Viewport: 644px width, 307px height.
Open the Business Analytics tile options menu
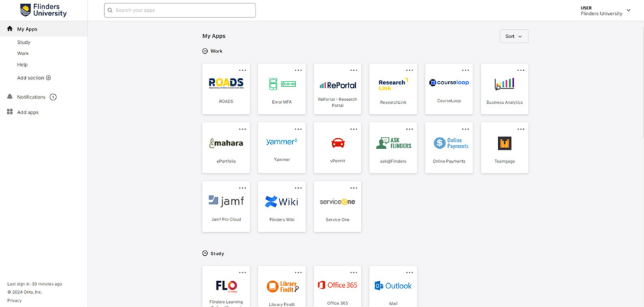pos(521,70)
